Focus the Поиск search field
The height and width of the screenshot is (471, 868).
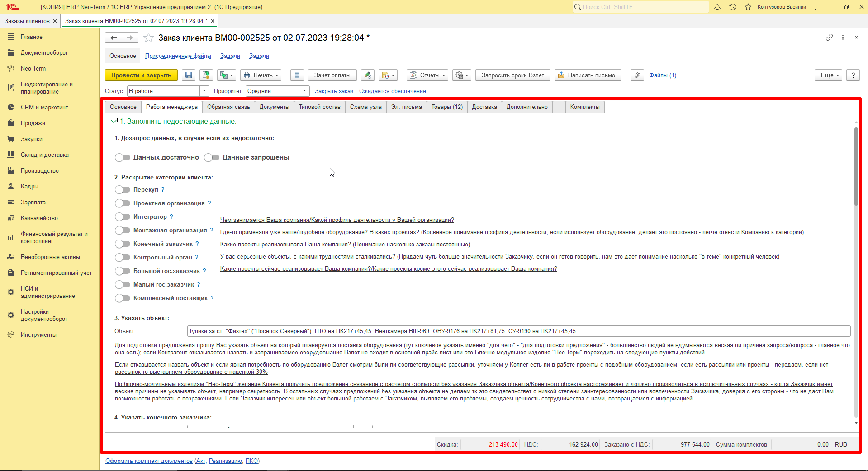(641, 7)
